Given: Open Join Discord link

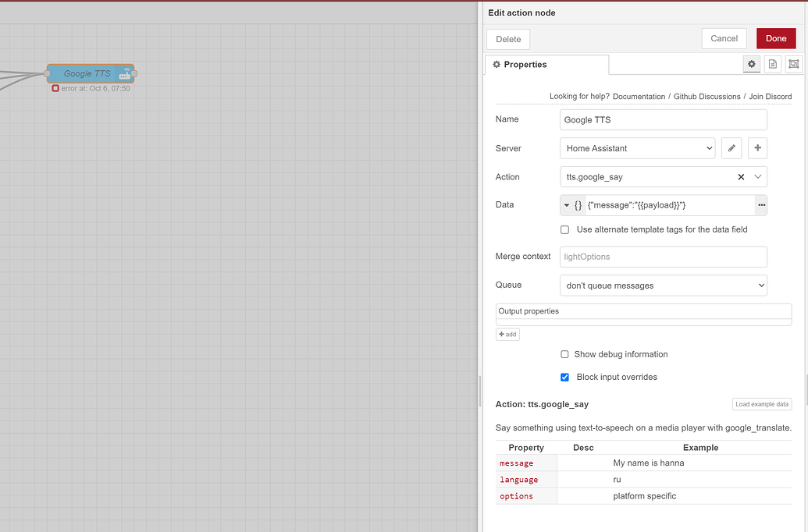Looking at the screenshot, I should click(x=771, y=96).
